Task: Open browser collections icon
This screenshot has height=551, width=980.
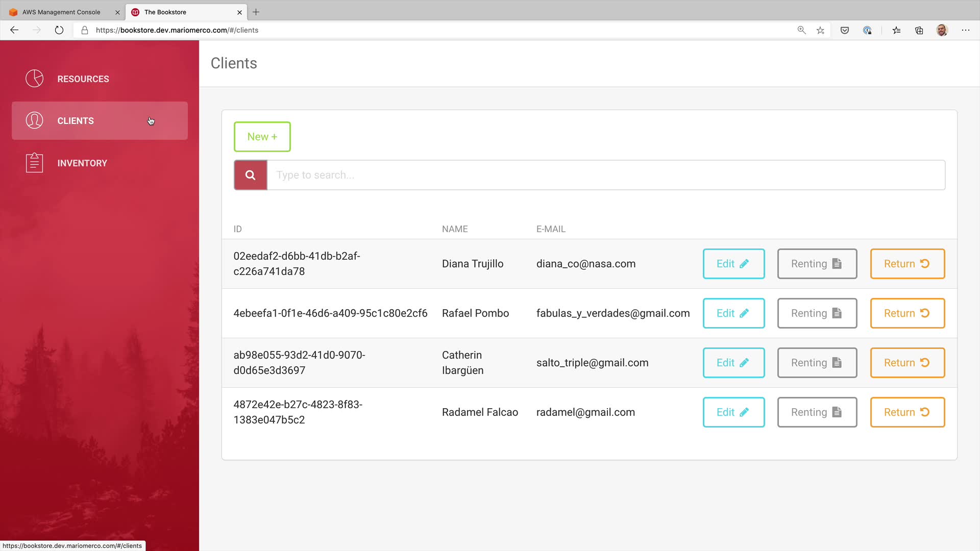Action: coord(919,30)
